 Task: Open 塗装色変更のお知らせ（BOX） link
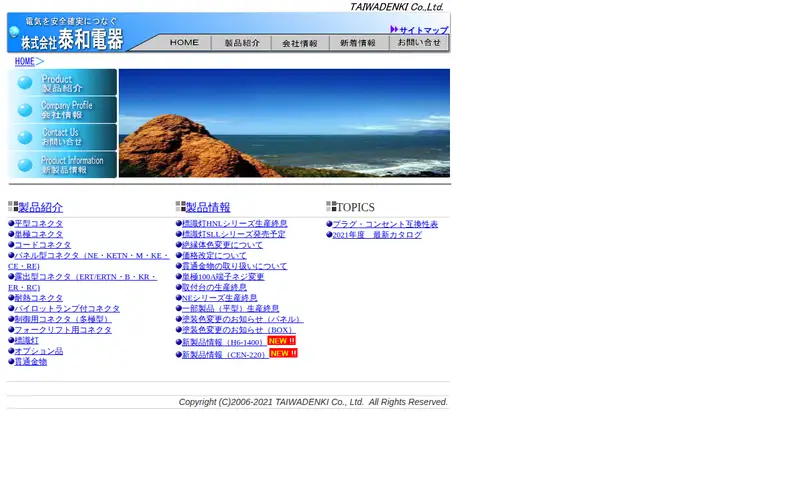(238, 330)
